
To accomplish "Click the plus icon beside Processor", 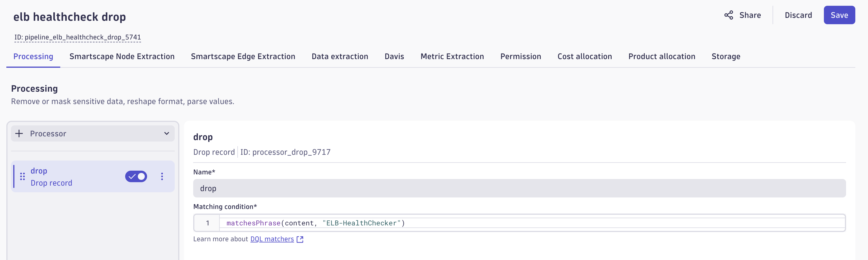I will click(19, 134).
